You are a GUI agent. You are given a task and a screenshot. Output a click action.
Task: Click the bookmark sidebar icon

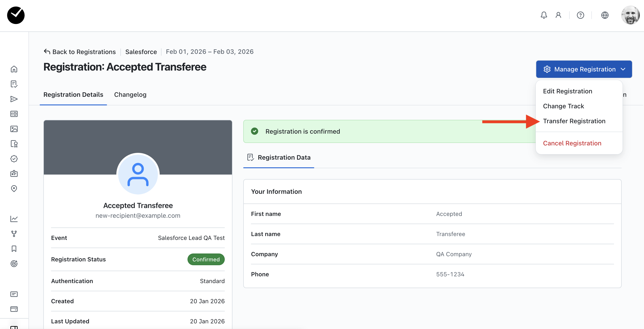(14, 249)
